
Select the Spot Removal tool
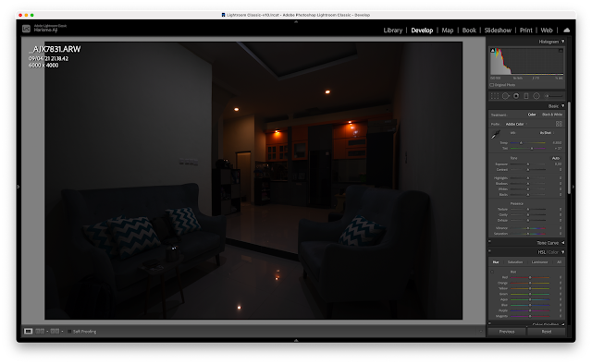(x=506, y=96)
